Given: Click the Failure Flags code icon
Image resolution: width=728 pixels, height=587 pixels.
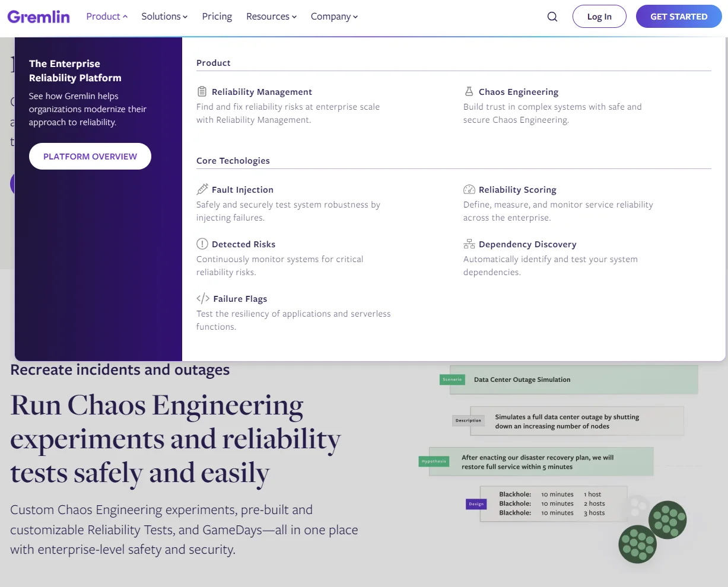Looking at the screenshot, I should click(x=203, y=298).
